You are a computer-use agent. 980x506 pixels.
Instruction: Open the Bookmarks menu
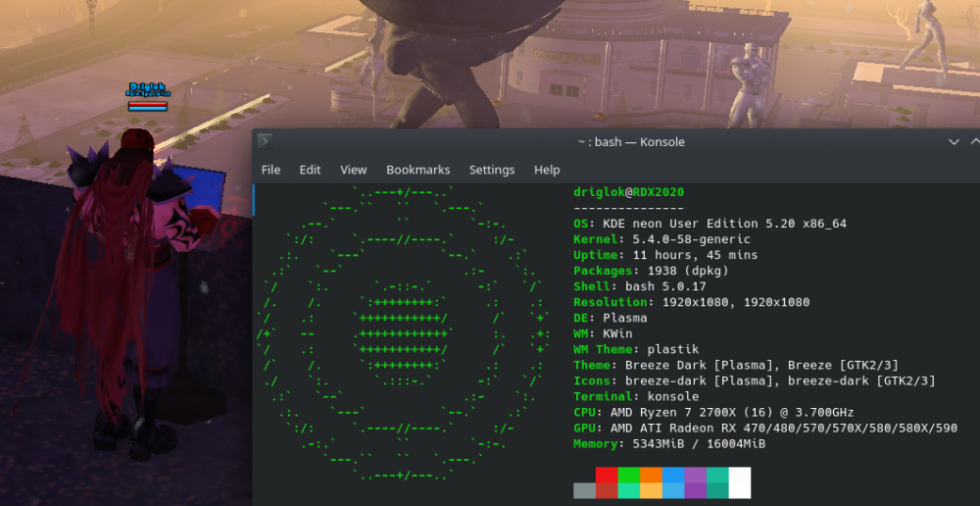tap(417, 170)
